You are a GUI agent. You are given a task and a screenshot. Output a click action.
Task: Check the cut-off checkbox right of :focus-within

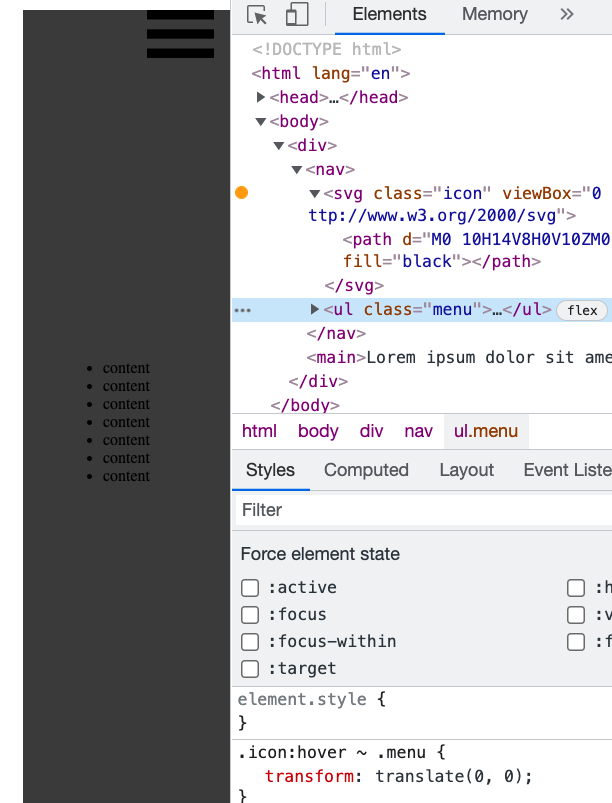576,642
